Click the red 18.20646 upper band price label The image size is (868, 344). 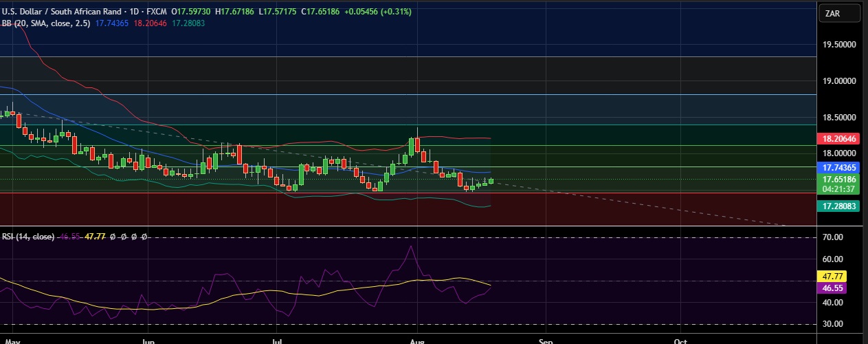click(839, 138)
